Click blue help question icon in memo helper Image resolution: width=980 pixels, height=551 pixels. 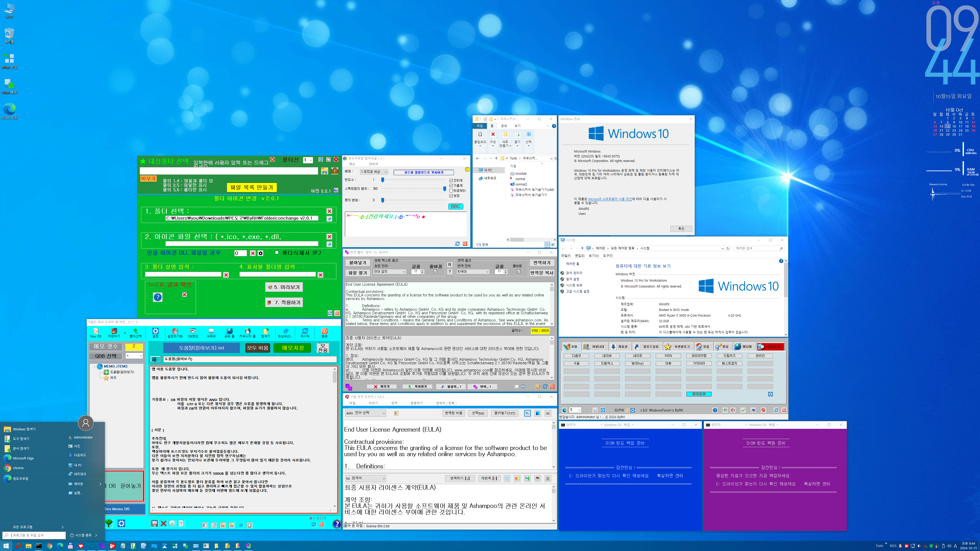tap(337, 524)
